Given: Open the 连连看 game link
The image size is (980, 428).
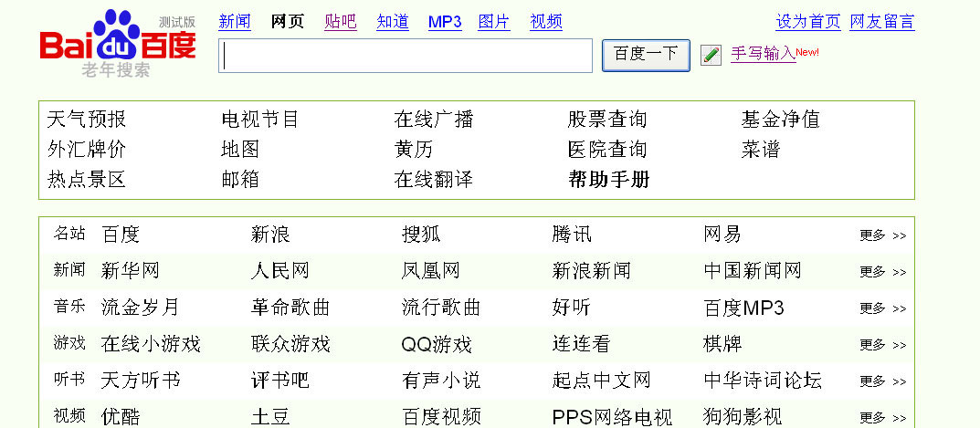Looking at the screenshot, I should [x=581, y=344].
